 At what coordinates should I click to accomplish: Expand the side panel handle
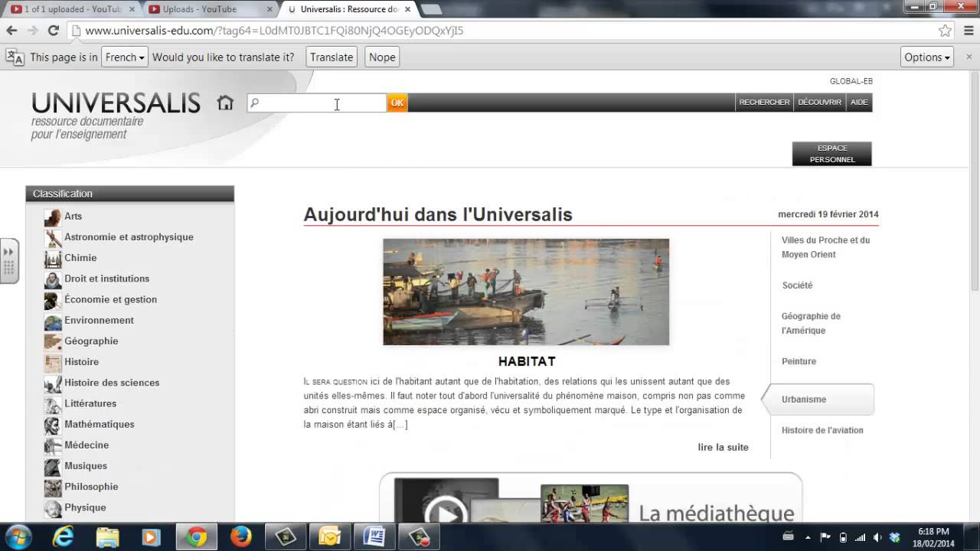click(8, 261)
